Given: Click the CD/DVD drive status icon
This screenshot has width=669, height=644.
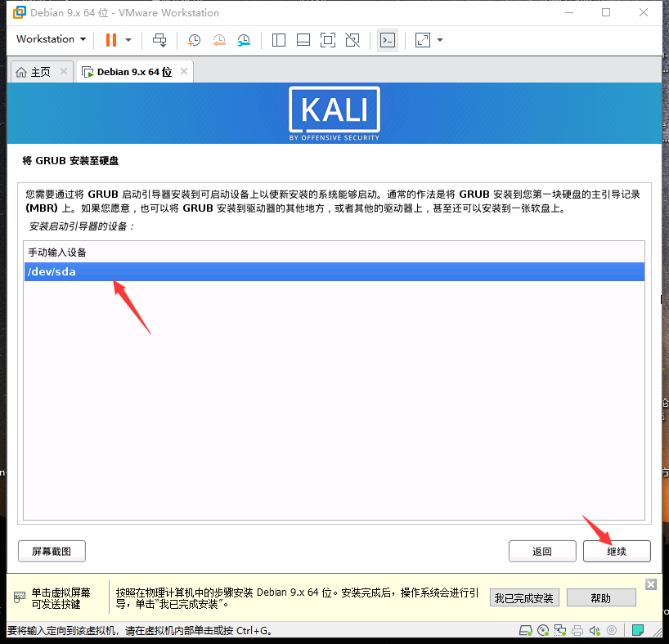Looking at the screenshot, I should 543,630.
